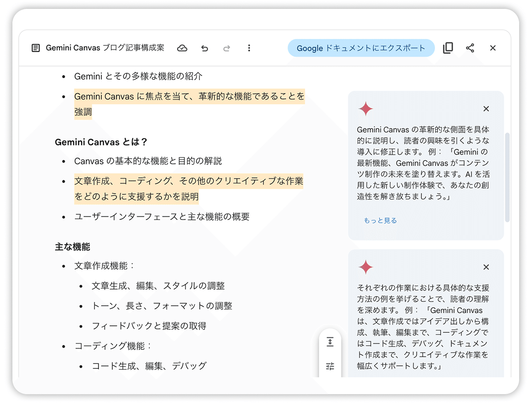The width and height of the screenshot is (532, 403).
Task: Click the change length icon in floating toolbar
Action: click(x=330, y=342)
